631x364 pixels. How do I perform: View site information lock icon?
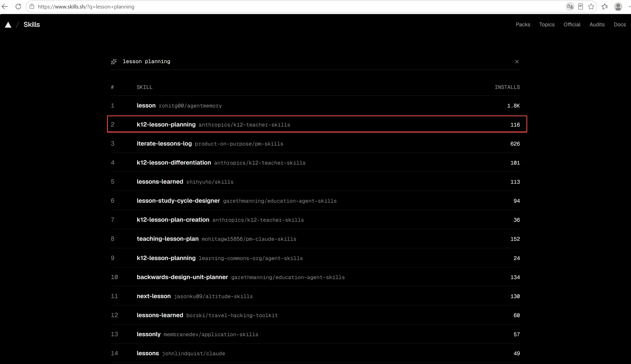(x=32, y=7)
